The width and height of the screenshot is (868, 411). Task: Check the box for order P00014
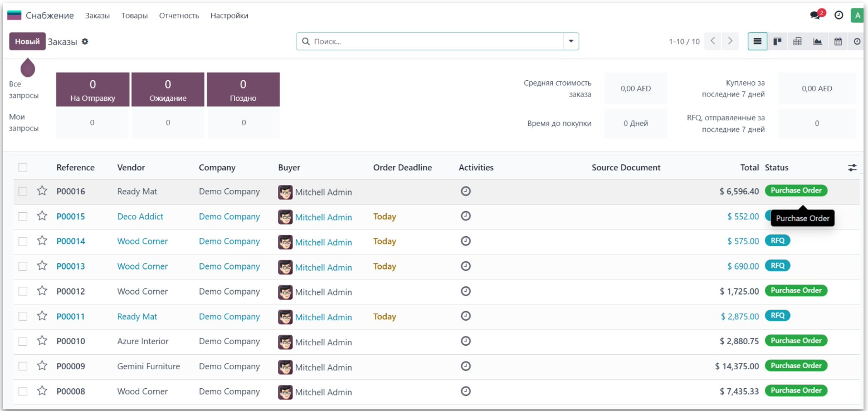coord(23,241)
